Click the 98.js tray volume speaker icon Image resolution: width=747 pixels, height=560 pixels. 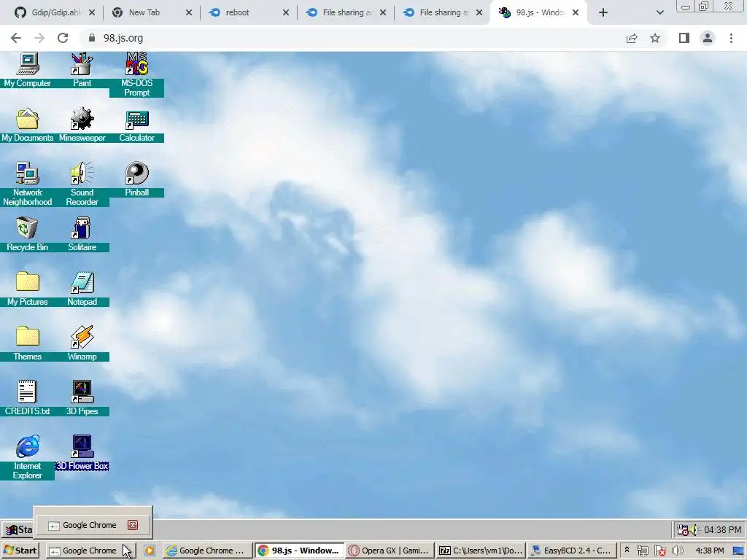click(695, 530)
